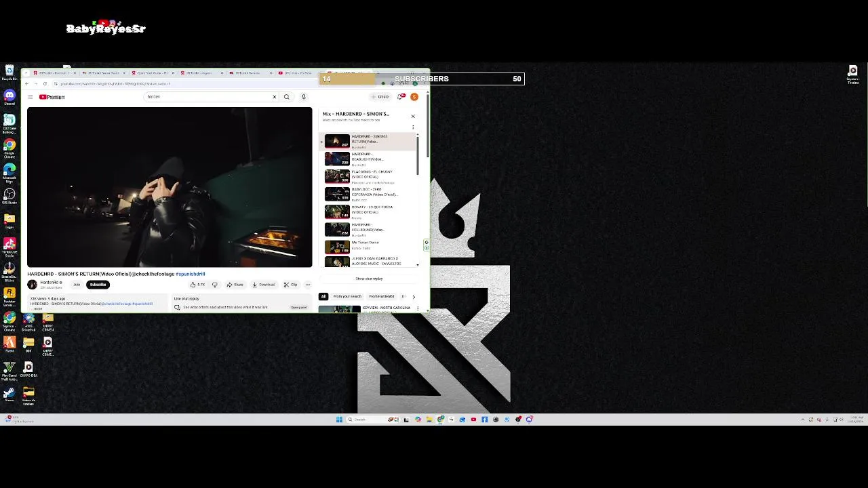Switch to the Quick Start Guide browser tab
The image size is (868, 488).
click(x=153, y=73)
